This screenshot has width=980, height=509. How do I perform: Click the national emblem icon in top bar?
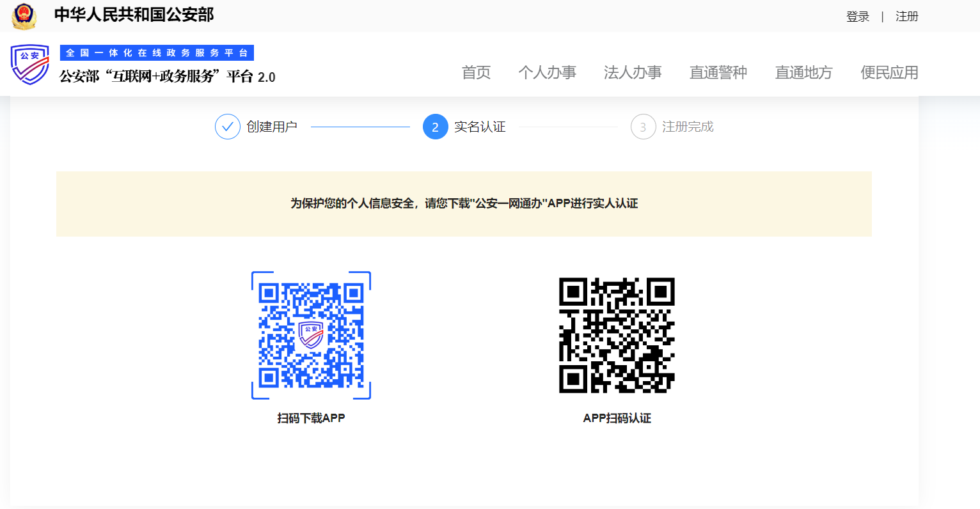click(24, 15)
